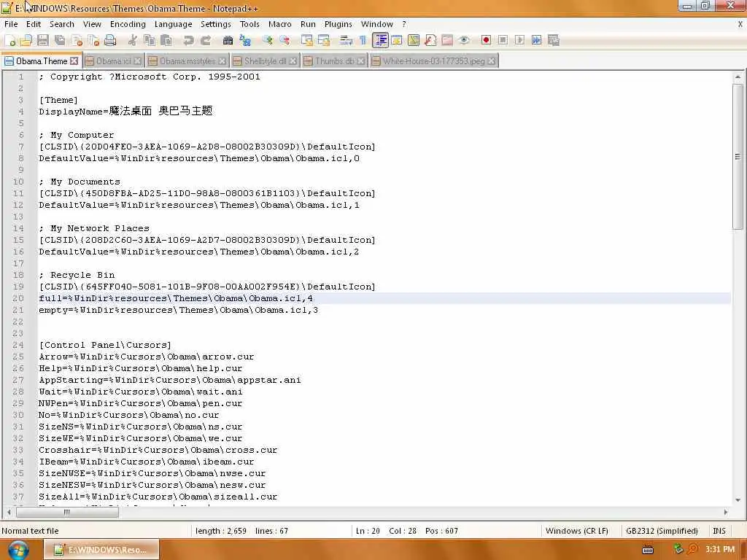Click the Paste toolbar icon

click(x=166, y=41)
